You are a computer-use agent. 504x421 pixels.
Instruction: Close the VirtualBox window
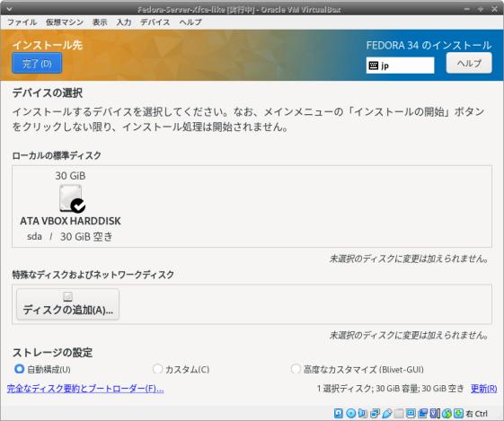point(494,9)
